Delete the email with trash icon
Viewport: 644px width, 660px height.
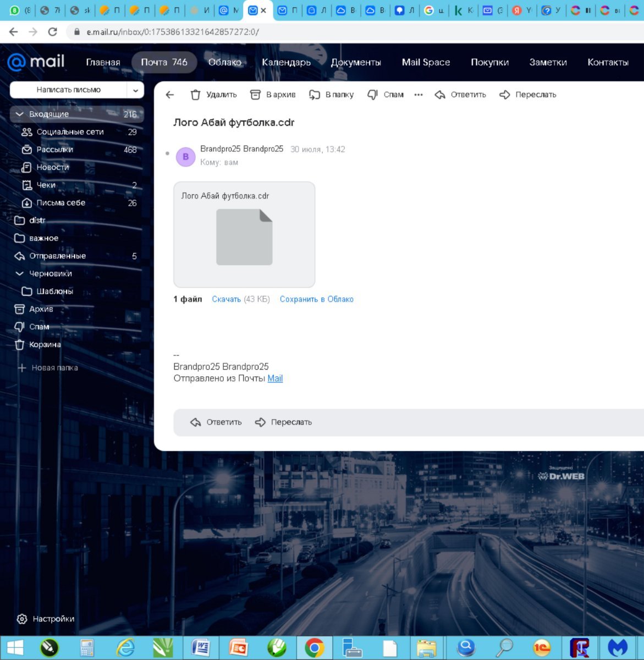pos(213,95)
